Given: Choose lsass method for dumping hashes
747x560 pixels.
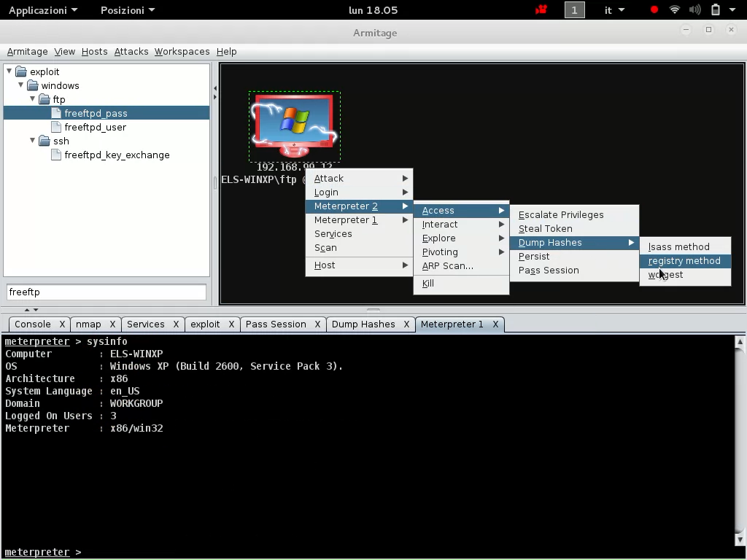Looking at the screenshot, I should (x=685, y=246).
